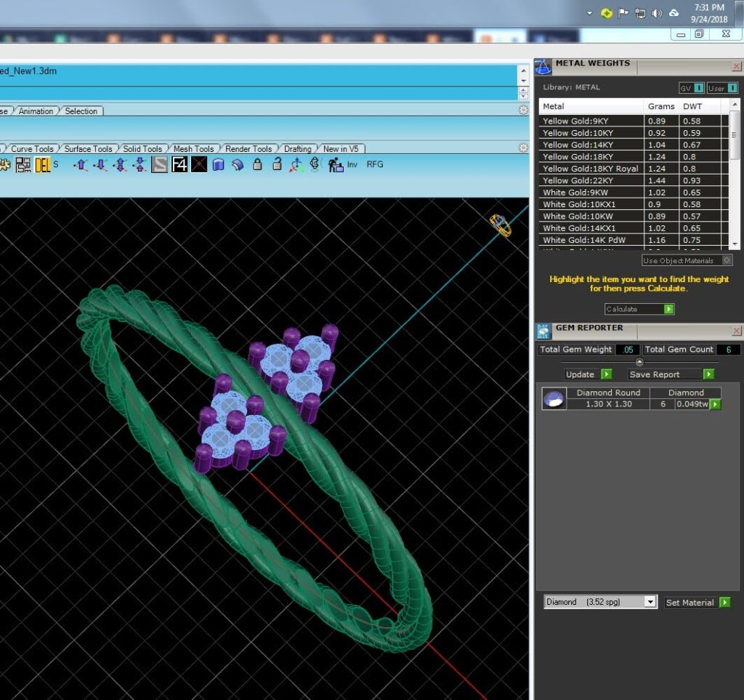Image resolution: width=744 pixels, height=700 pixels.
Task: Open the Diamond material dropdown
Action: point(650,602)
